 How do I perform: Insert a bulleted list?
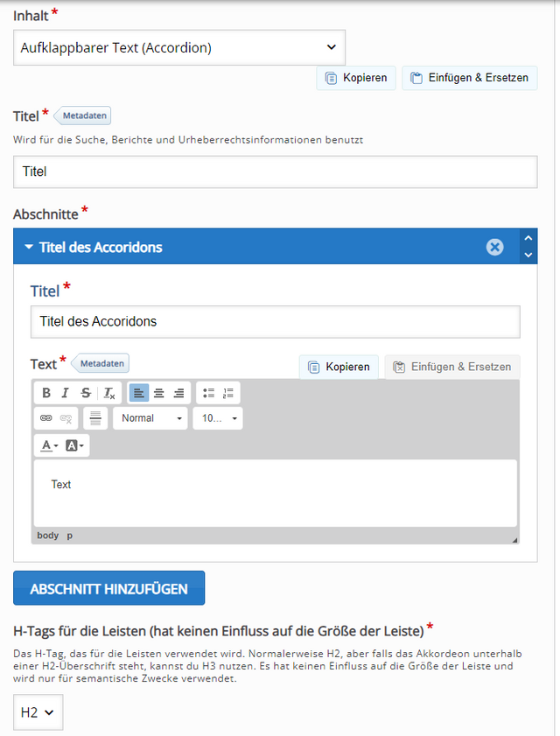(208, 393)
